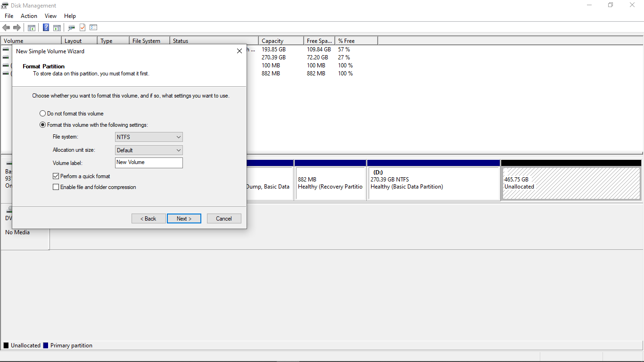Click the Forward arrow toolbar icon
The image size is (644, 362).
pyautogui.click(x=17, y=28)
